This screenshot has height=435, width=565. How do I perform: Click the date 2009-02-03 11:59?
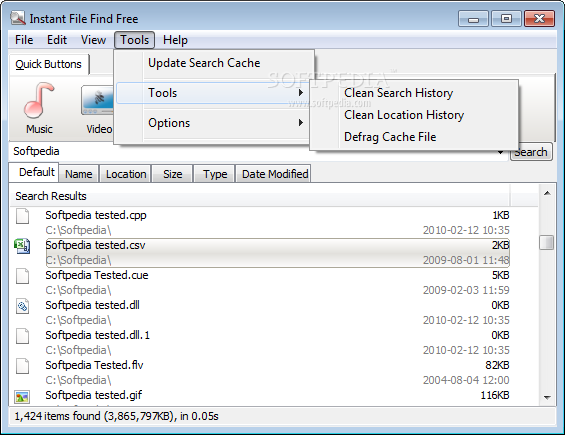(466, 290)
